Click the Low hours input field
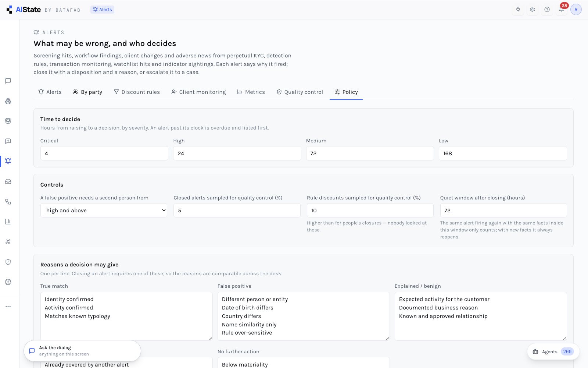Viewport: 588px width, 368px height. coord(503,153)
